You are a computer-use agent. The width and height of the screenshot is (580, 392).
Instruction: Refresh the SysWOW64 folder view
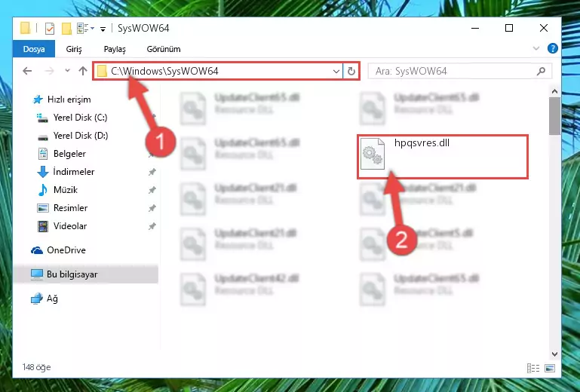click(x=351, y=71)
